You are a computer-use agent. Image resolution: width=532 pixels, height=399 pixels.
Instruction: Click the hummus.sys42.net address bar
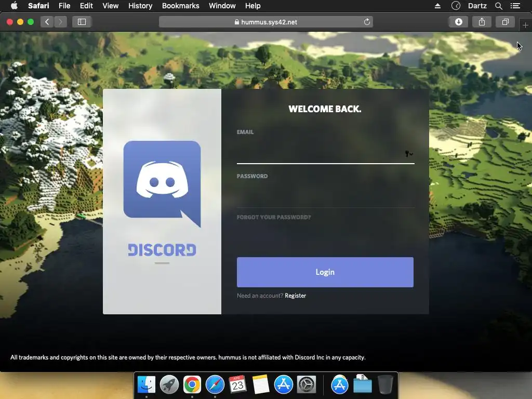click(x=265, y=22)
